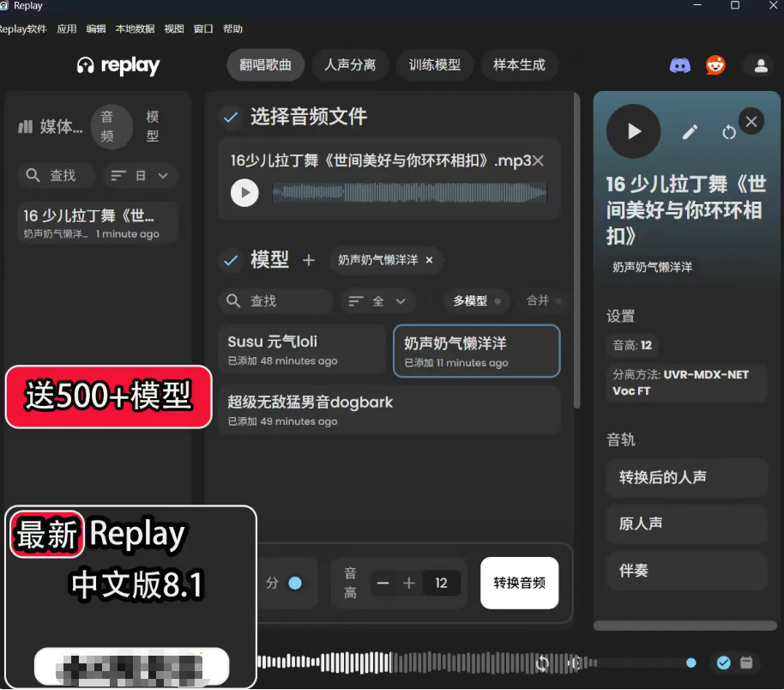Play the large preview in right panel
This screenshot has height=690, width=784.
[634, 131]
